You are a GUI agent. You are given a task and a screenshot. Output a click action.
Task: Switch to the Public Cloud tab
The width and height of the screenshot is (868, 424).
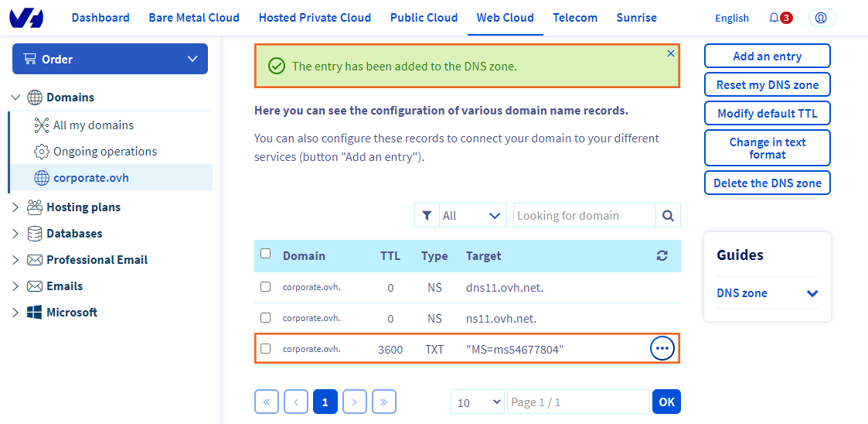(424, 18)
